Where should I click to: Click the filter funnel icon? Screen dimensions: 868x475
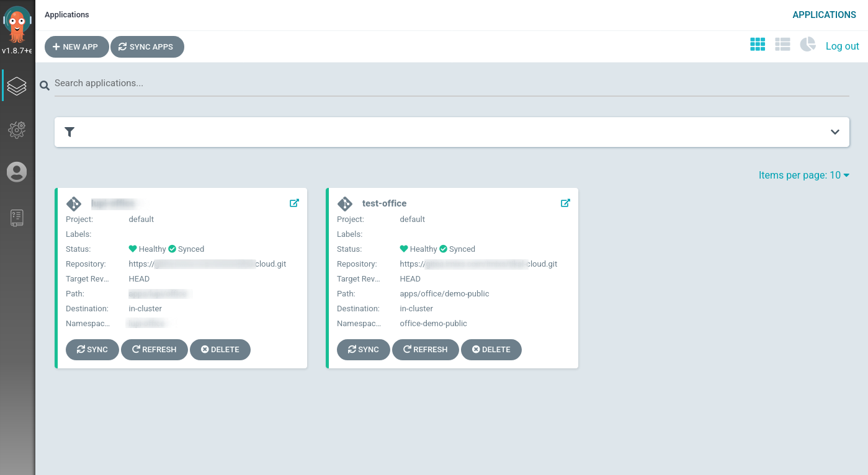click(x=69, y=132)
